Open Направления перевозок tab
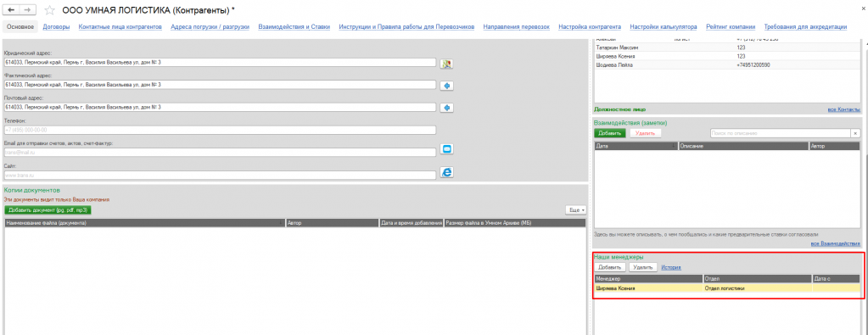Image resolution: width=868 pixels, height=335 pixels. pyautogui.click(x=517, y=26)
